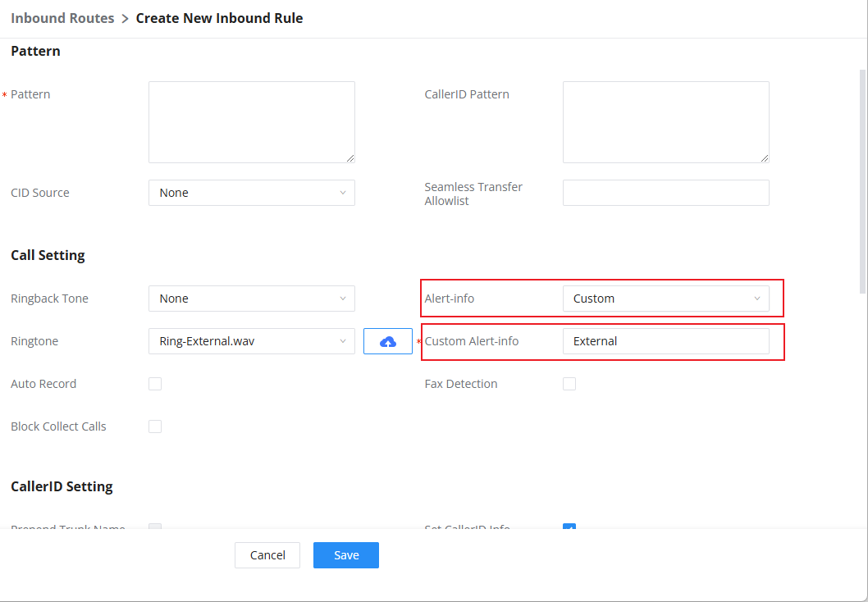The image size is (868, 602).
Task: Click the Auto Record label
Action: 43,384
